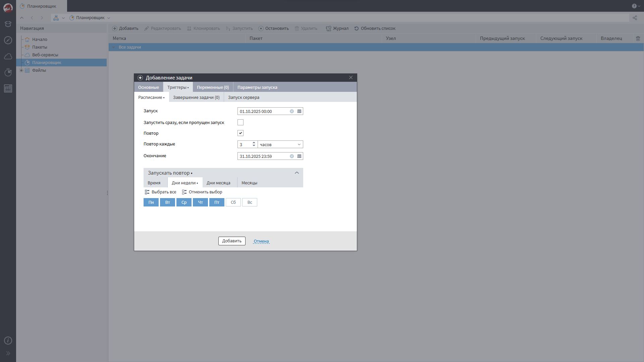644x362 pixels.
Task: Expand the Файлы tree node
Action: tap(21, 70)
